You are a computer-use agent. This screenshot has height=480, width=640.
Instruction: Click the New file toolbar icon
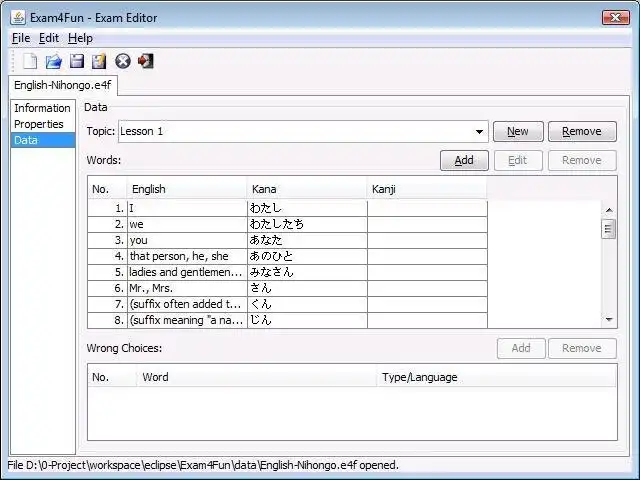tap(30, 61)
